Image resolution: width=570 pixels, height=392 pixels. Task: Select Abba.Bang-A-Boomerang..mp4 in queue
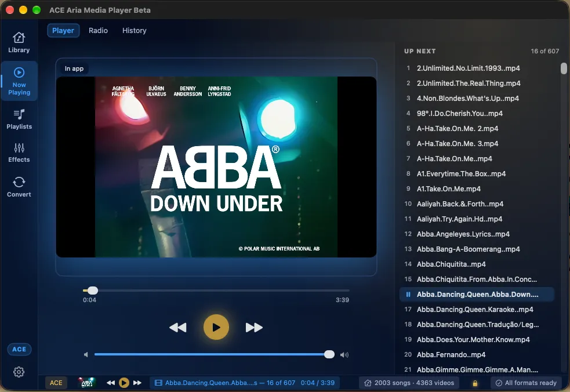tap(477, 249)
